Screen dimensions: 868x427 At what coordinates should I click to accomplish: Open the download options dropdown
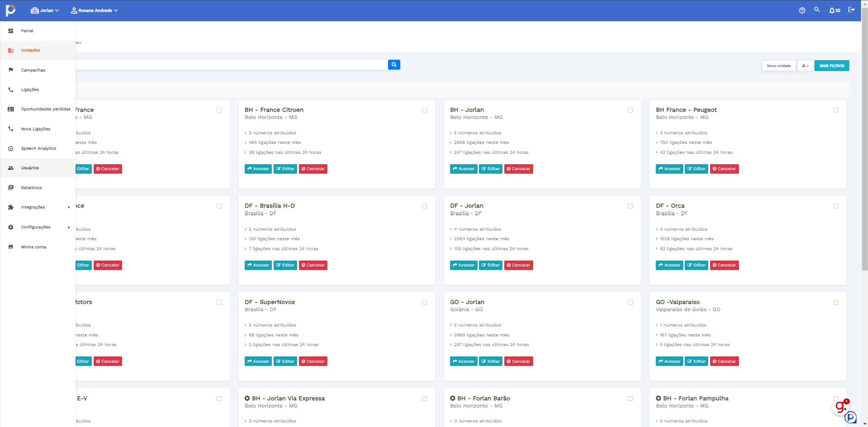(805, 66)
